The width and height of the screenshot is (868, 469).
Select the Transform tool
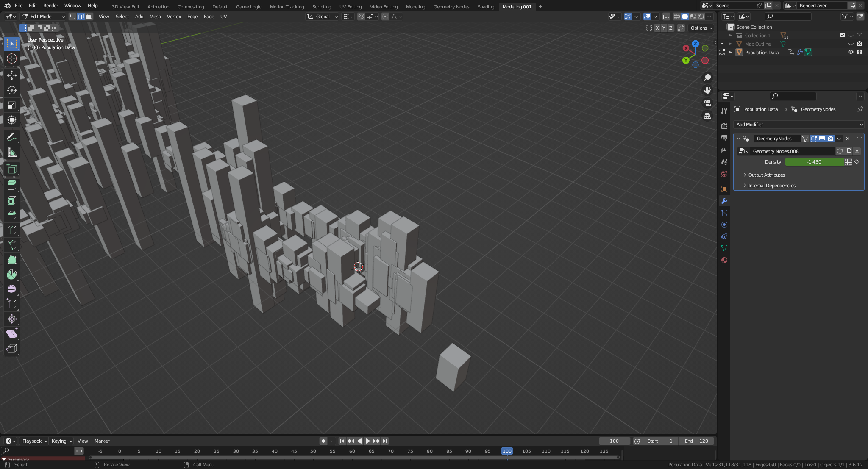click(12, 120)
